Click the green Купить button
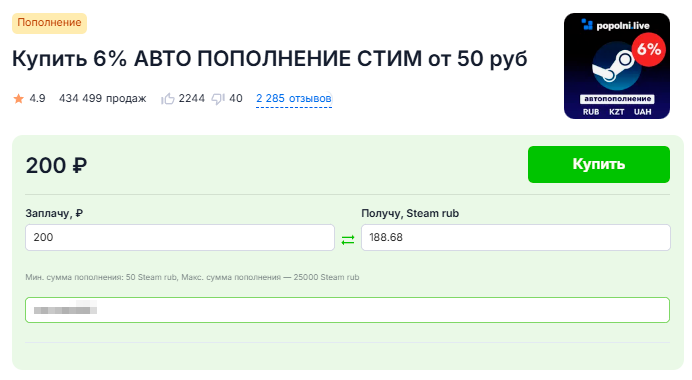This screenshot has height=380, width=692. pyautogui.click(x=598, y=164)
